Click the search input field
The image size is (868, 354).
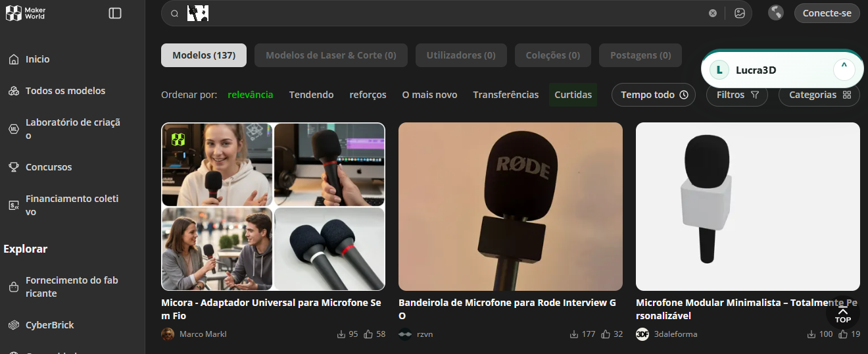(x=456, y=13)
